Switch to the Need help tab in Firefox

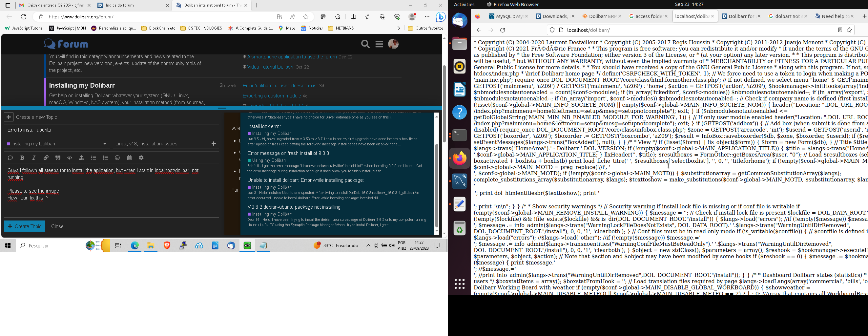(834, 16)
